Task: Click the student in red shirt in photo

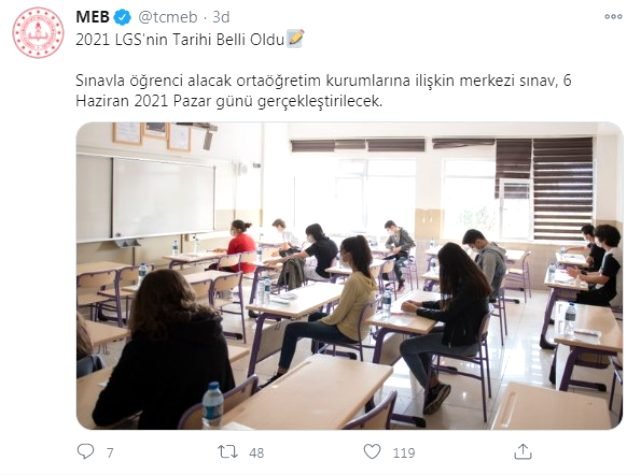Action: (x=239, y=246)
